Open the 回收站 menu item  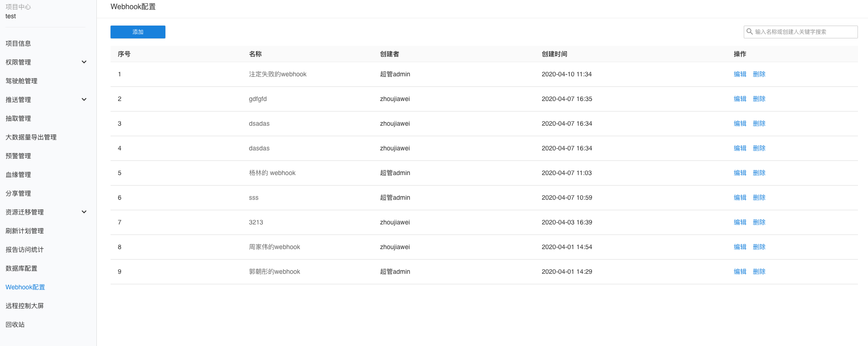[15, 325]
